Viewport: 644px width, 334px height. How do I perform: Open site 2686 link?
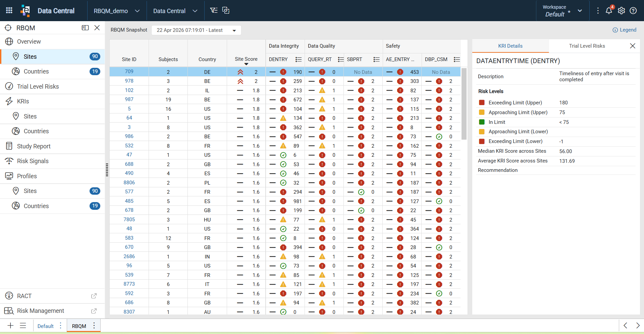[129, 256]
